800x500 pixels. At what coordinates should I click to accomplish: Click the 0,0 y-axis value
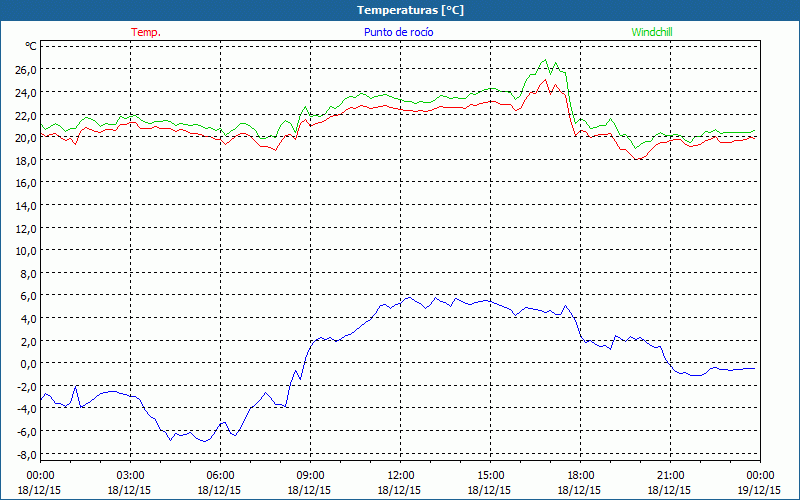(x=28, y=364)
